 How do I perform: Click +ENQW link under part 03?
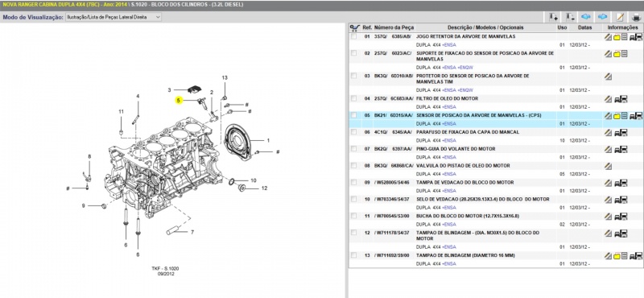pos(465,90)
